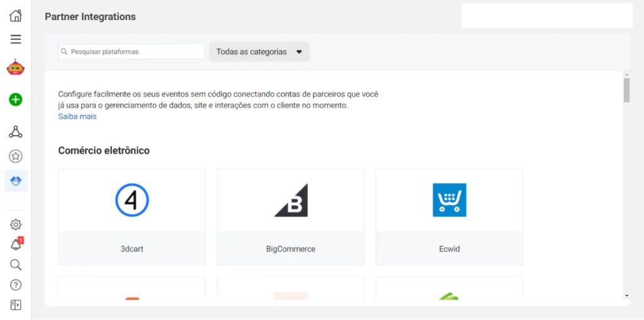Click the sidebar search magnifier icon
Image resolution: width=644 pixels, height=320 pixels.
[16, 265]
